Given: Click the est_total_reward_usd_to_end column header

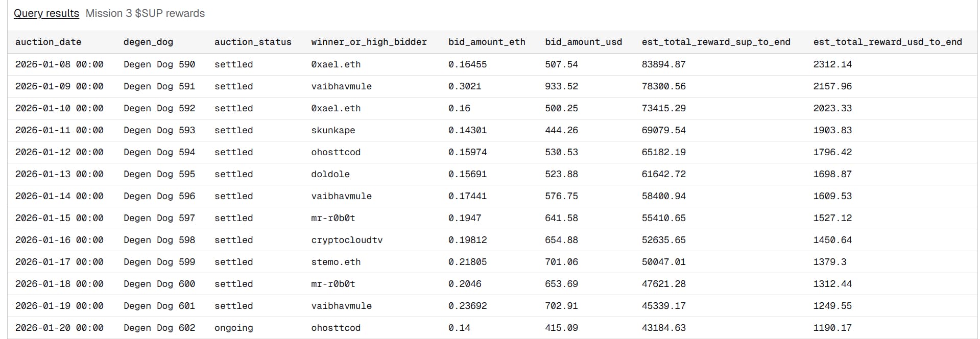Looking at the screenshot, I should point(887,42).
